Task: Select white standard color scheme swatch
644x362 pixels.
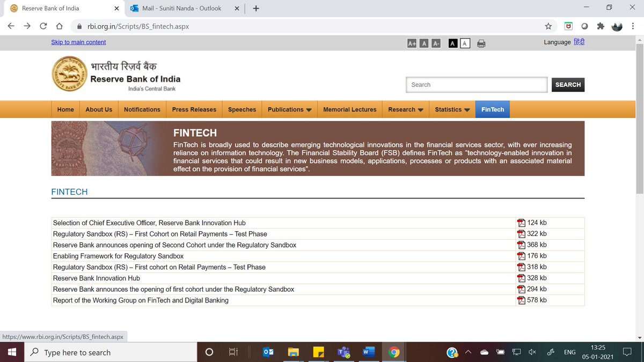Action: [x=465, y=43]
